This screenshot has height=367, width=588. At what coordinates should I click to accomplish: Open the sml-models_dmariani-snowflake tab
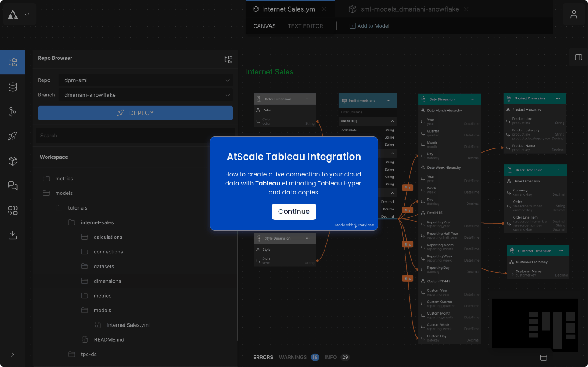click(x=409, y=9)
